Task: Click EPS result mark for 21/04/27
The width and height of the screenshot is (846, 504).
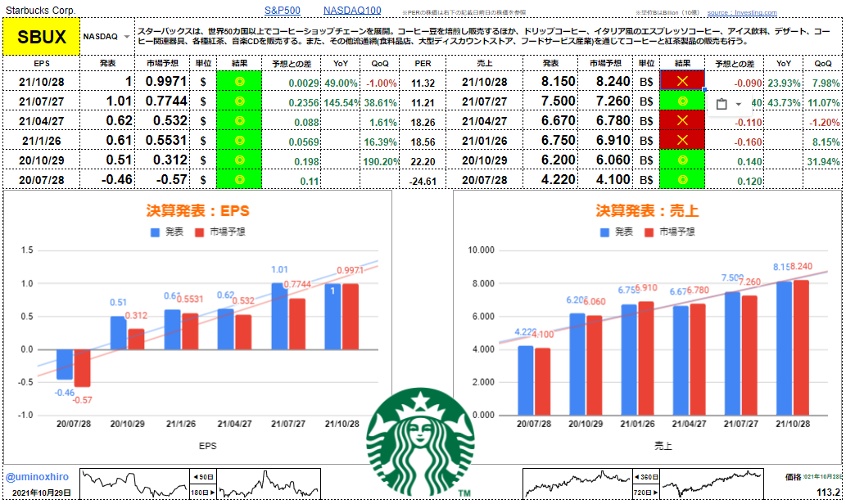Action: (239, 121)
